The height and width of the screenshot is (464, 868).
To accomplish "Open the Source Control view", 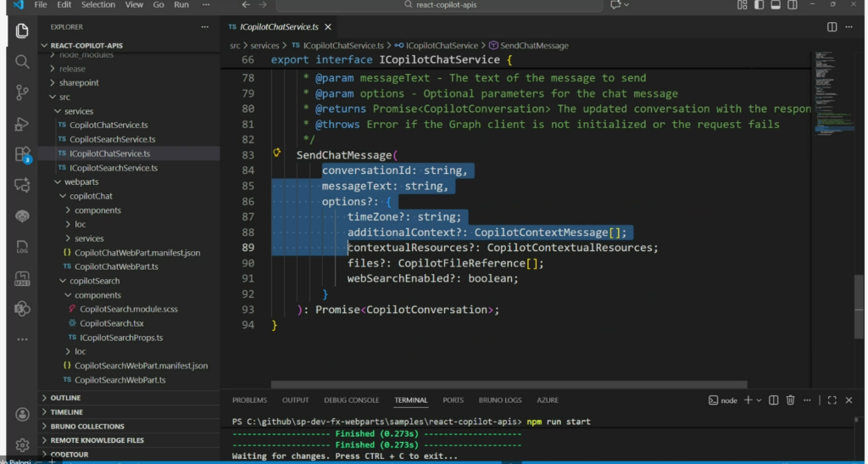I will pos(22,92).
